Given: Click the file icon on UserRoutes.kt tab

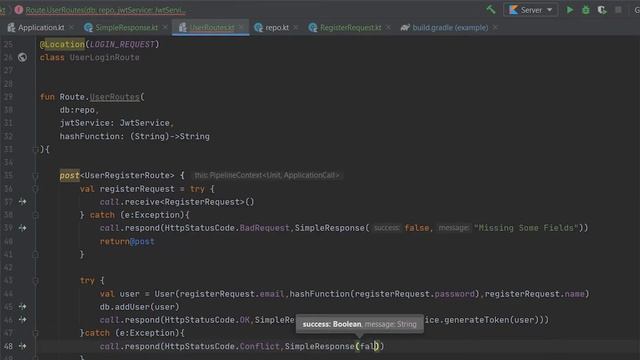Looking at the screenshot, I should 182,27.
